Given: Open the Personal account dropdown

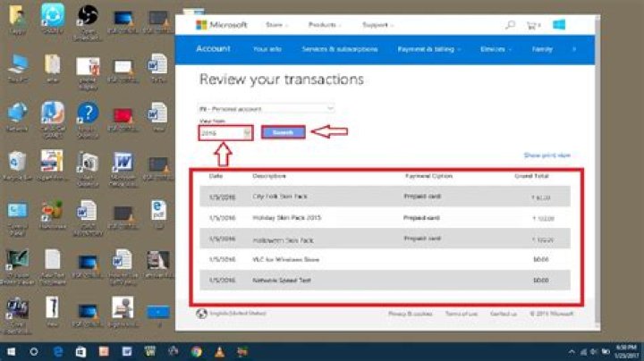Looking at the screenshot, I should click(266, 109).
